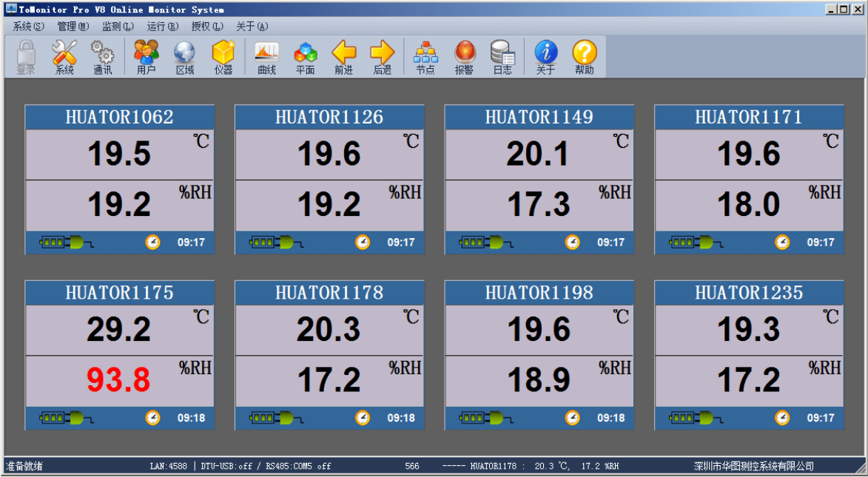Open the 用户 users toolbar icon
The width and height of the screenshot is (868, 477).
click(x=147, y=56)
